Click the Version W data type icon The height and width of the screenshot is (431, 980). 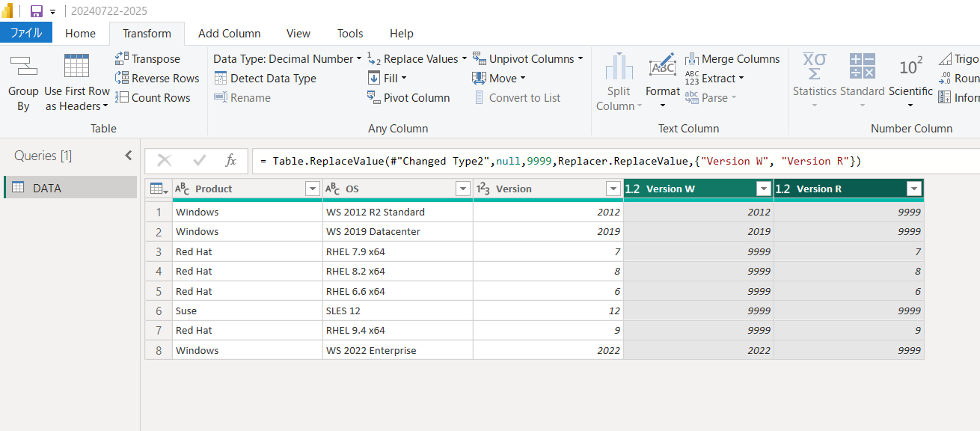click(x=633, y=189)
